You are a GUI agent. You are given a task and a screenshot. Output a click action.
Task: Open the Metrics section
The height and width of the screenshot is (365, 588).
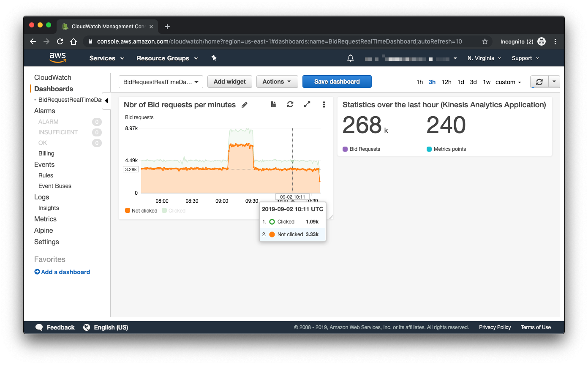45,219
